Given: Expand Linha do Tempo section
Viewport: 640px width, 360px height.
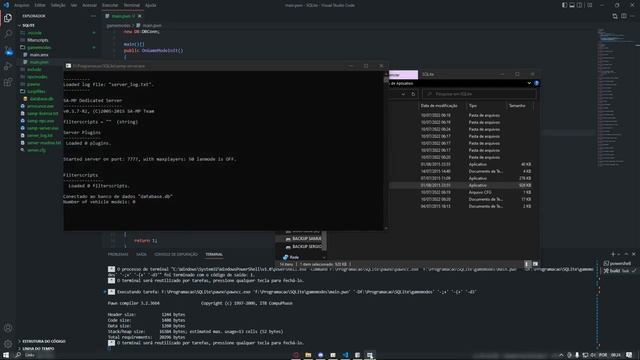Looking at the screenshot, I should 38,349.
